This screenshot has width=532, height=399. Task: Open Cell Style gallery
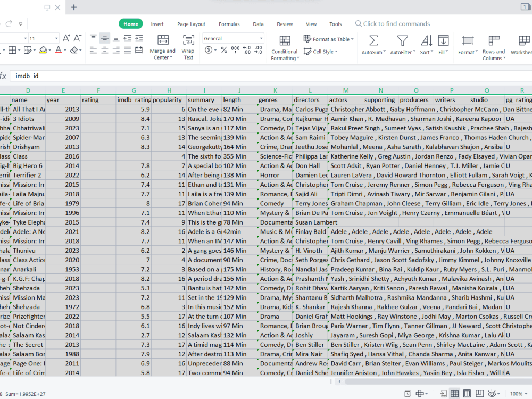[321, 52]
